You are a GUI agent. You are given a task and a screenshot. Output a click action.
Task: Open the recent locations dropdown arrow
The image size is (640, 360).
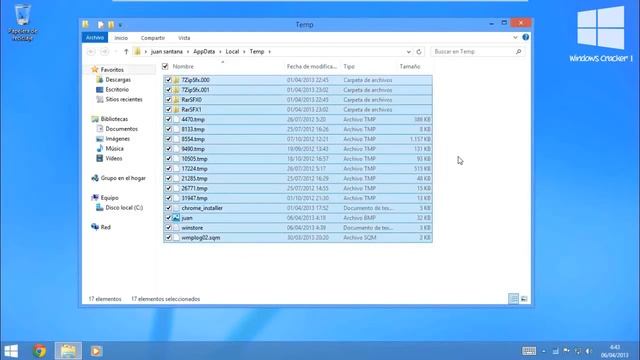(116, 52)
